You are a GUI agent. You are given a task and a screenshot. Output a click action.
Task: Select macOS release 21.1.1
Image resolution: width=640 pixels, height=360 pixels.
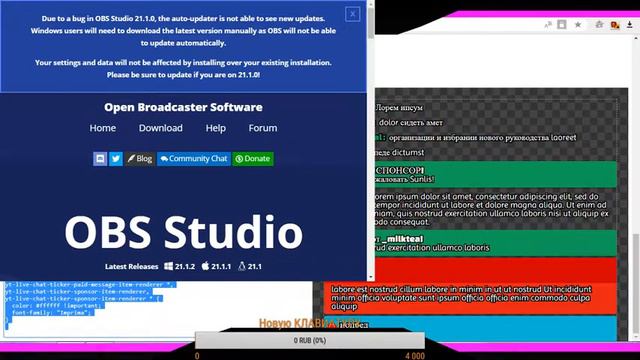click(216, 267)
